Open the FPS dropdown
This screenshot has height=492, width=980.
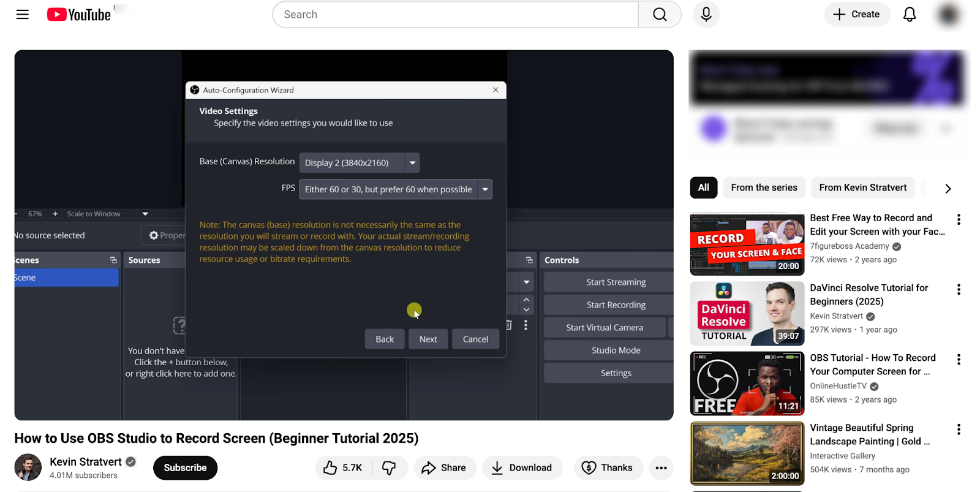coord(396,189)
